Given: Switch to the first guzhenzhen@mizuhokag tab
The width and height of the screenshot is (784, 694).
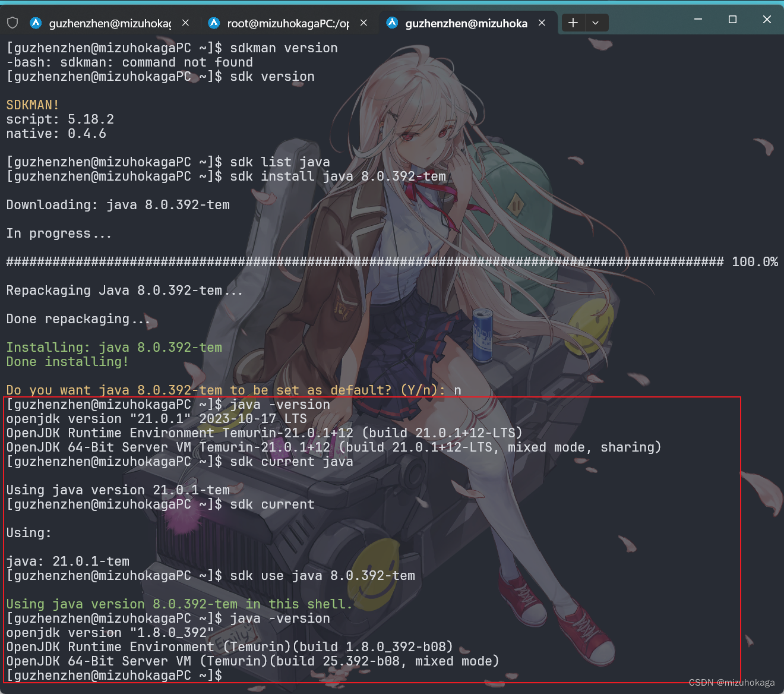Looking at the screenshot, I should point(110,23).
